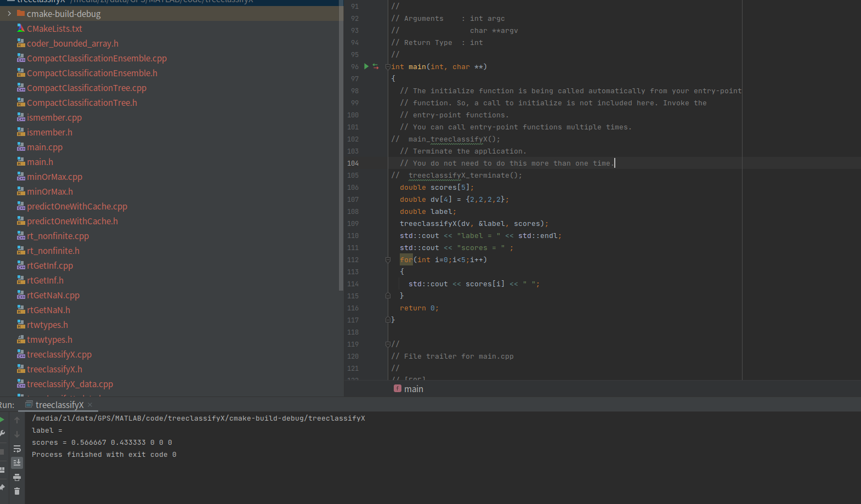Click the up-arrow stack trace icon
This screenshot has height=504, width=861.
click(17, 420)
